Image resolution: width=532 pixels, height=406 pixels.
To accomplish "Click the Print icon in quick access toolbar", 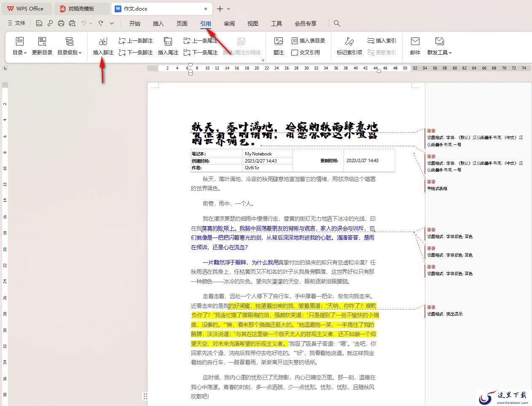I will tap(61, 23).
